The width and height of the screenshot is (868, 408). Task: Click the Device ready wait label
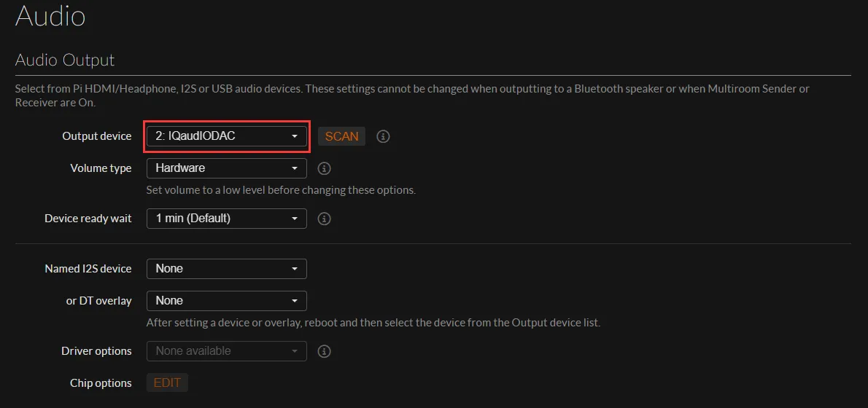click(88, 219)
